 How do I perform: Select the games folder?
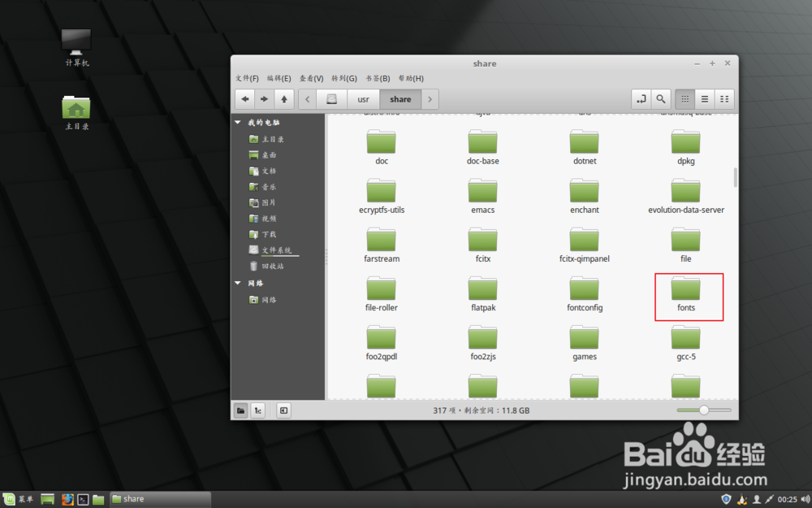coord(585,343)
